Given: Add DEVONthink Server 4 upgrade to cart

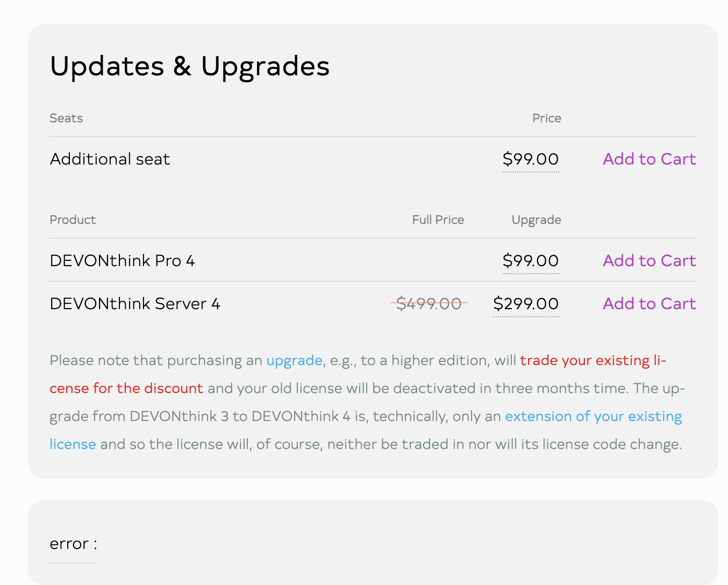Looking at the screenshot, I should pyautogui.click(x=649, y=304).
